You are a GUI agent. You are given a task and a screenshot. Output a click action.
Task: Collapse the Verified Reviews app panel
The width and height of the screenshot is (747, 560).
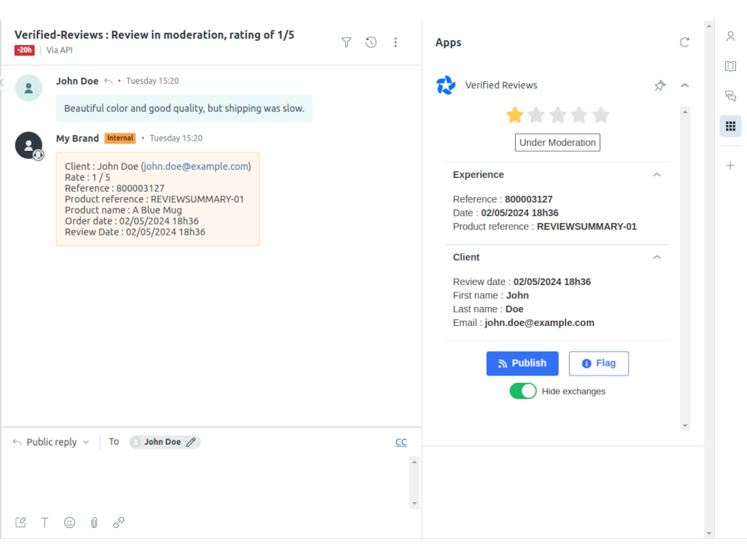pyautogui.click(x=684, y=85)
